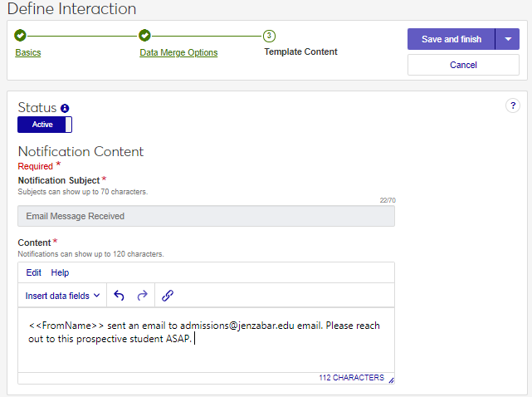Click the Cancel button
The image size is (532, 397).
pos(463,65)
